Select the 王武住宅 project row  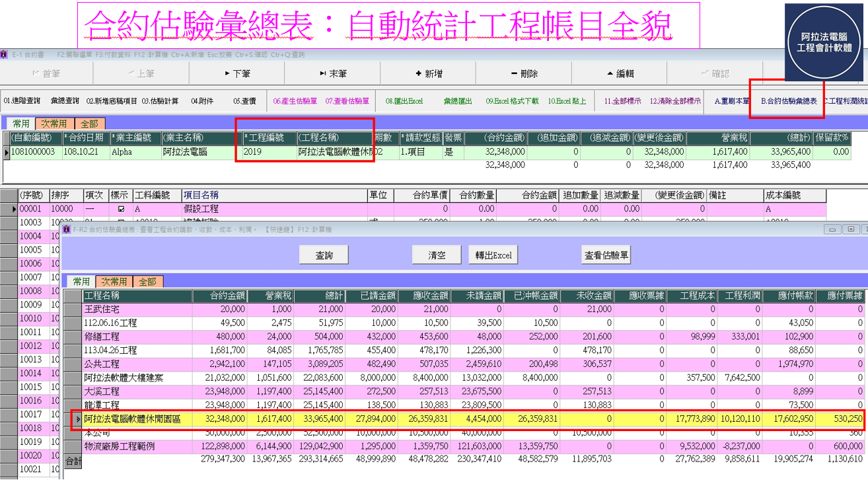coord(462,309)
